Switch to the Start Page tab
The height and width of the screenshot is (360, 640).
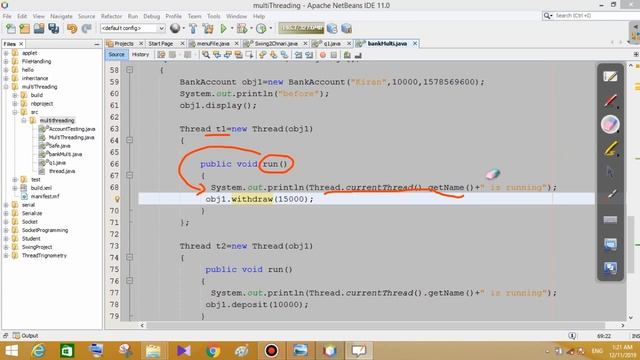[x=161, y=43]
